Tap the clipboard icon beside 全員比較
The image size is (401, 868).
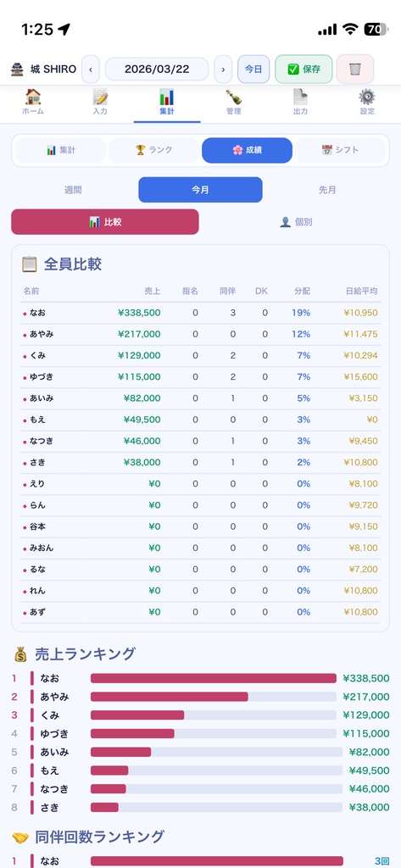pyautogui.click(x=30, y=264)
